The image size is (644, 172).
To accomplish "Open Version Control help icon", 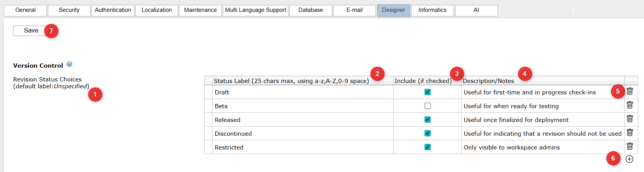I will tap(69, 64).
